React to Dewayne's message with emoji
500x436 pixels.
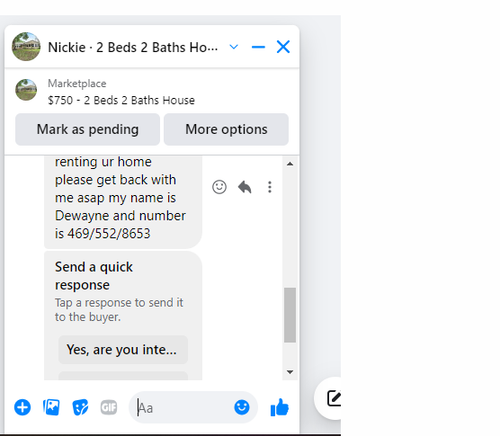[219, 187]
